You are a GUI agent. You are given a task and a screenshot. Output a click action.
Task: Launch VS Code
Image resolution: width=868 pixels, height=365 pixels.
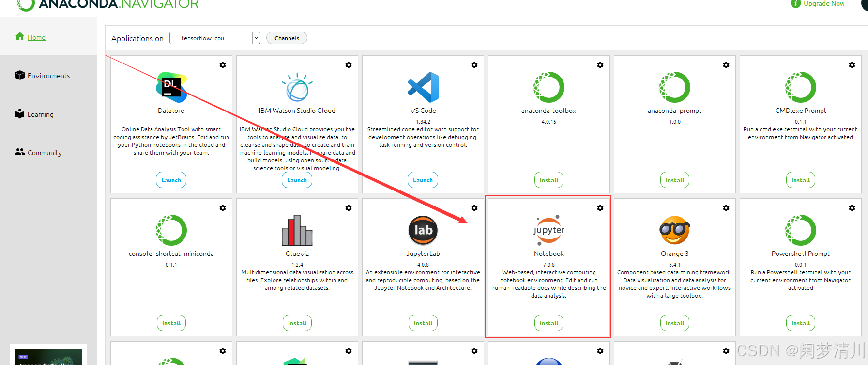tap(423, 180)
